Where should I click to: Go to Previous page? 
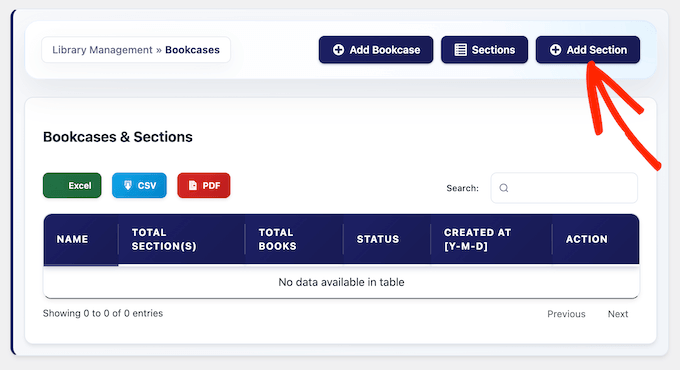pyautogui.click(x=566, y=314)
